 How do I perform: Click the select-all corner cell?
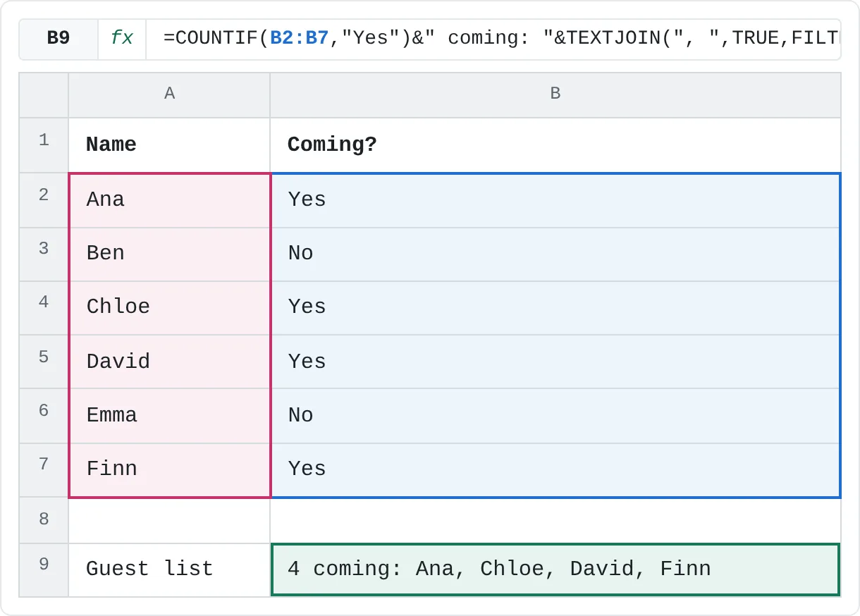[x=44, y=94]
